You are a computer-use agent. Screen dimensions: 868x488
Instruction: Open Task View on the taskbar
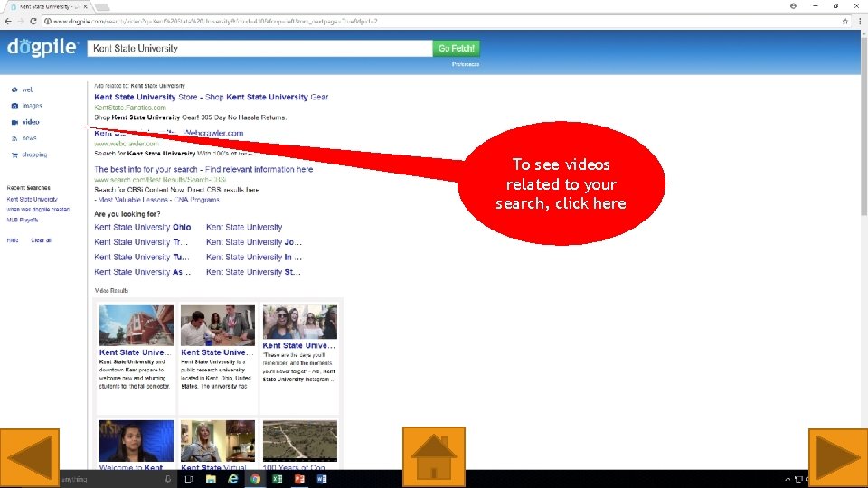pyautogui.click(x=188, y=479)
